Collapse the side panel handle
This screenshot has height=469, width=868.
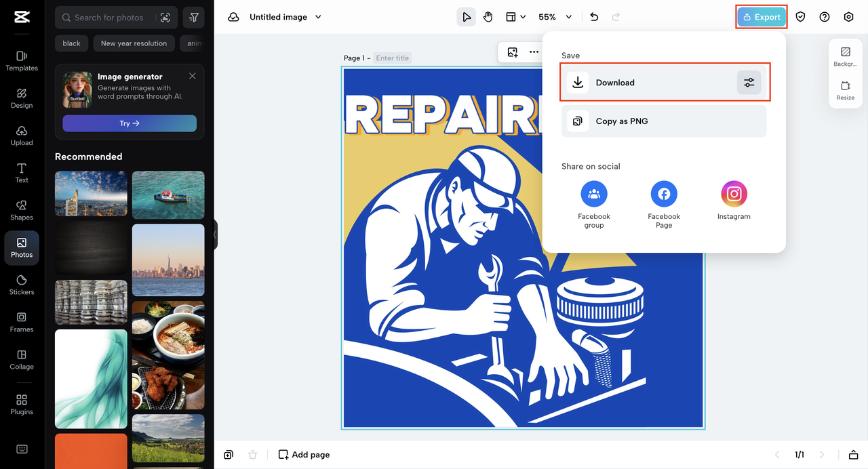pyautogui.click(x=215, y=234)
